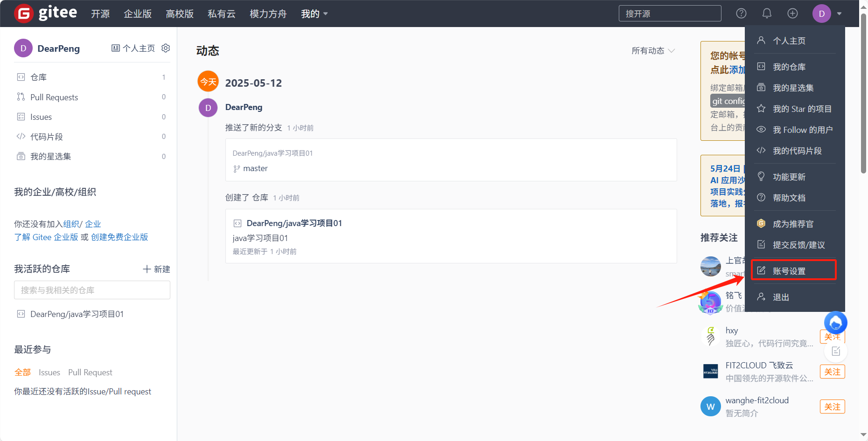Follow wanghe-fit2cloud with 关注 button
The width and height of the screenshot is (868, 441).
coord(832,407)
